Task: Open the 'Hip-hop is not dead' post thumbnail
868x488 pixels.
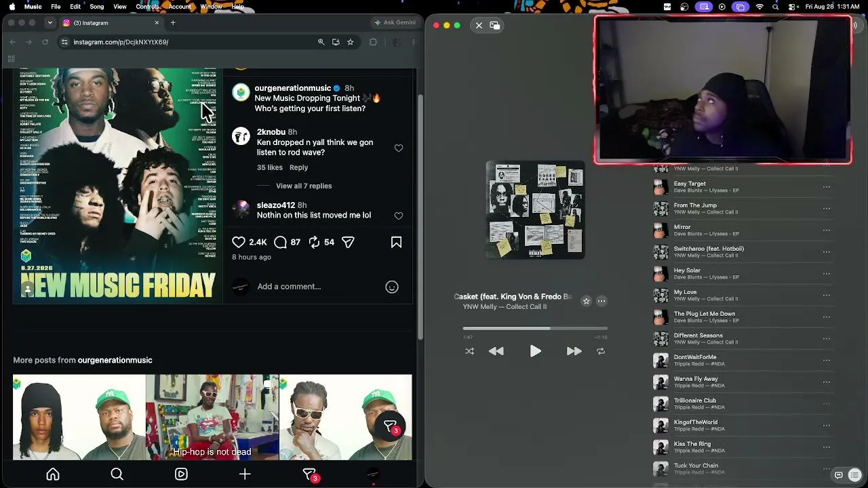Action: [212, 418]
